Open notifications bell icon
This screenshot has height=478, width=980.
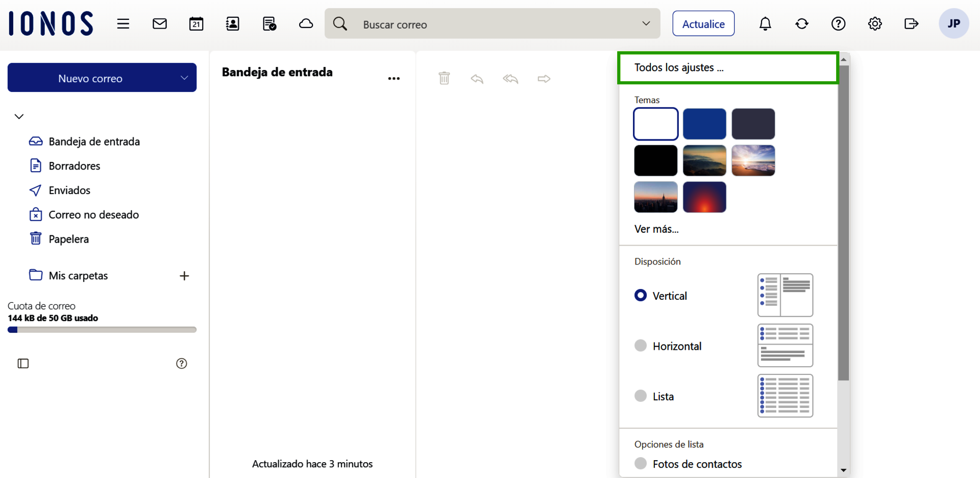tap(765, 23)
